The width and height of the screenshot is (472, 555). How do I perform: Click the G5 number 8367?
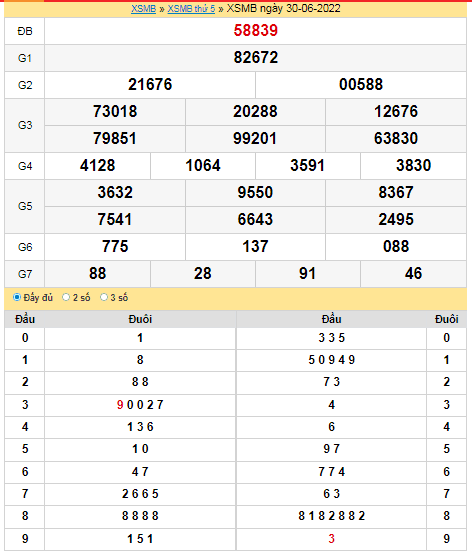396,192
